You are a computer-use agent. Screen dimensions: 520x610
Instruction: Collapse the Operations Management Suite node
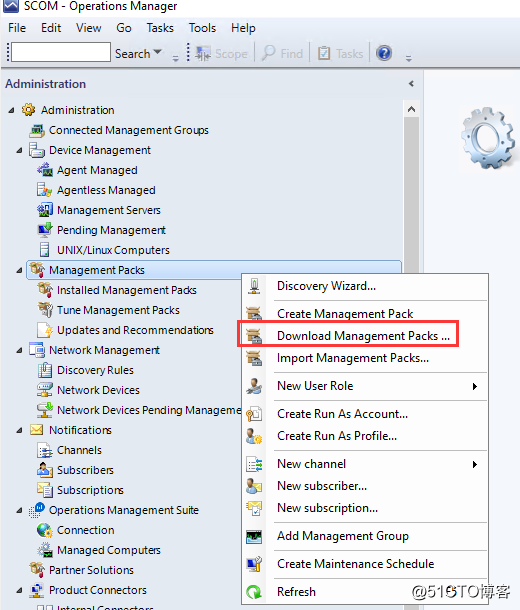coord(19,510)
